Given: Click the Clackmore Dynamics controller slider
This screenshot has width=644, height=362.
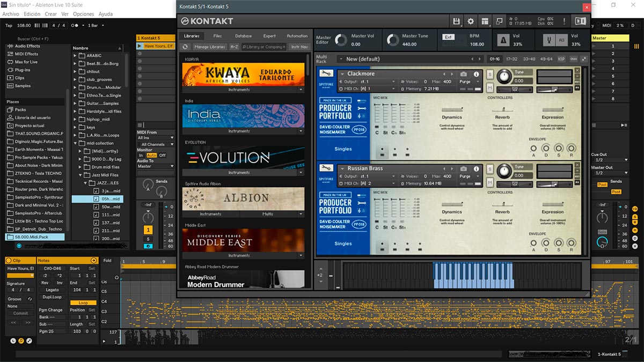Looking at the screenshot, I should 451,109.
